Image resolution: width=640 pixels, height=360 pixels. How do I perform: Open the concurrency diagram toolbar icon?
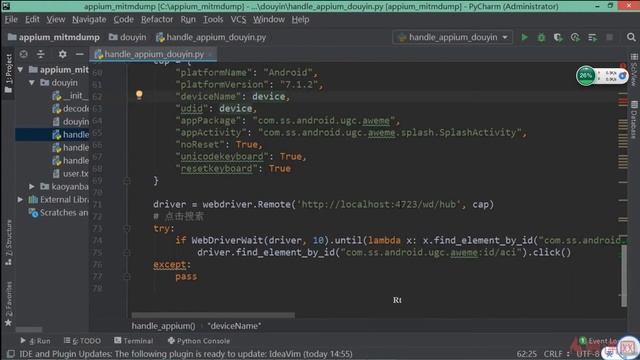[592, 37]
